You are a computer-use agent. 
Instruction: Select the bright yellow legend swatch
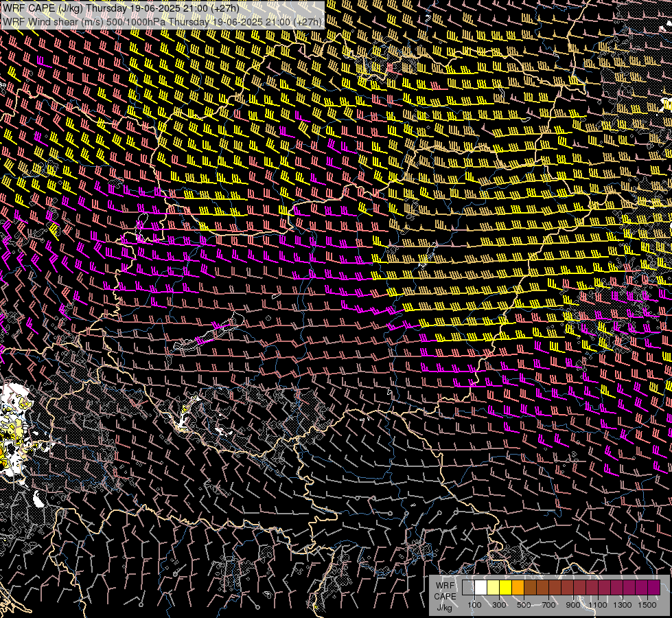506,587
